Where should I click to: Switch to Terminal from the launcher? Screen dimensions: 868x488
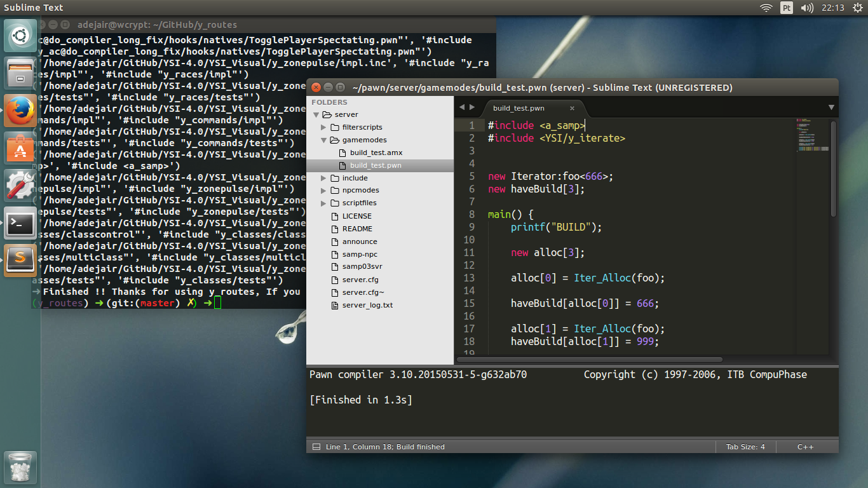pos(20,223)
